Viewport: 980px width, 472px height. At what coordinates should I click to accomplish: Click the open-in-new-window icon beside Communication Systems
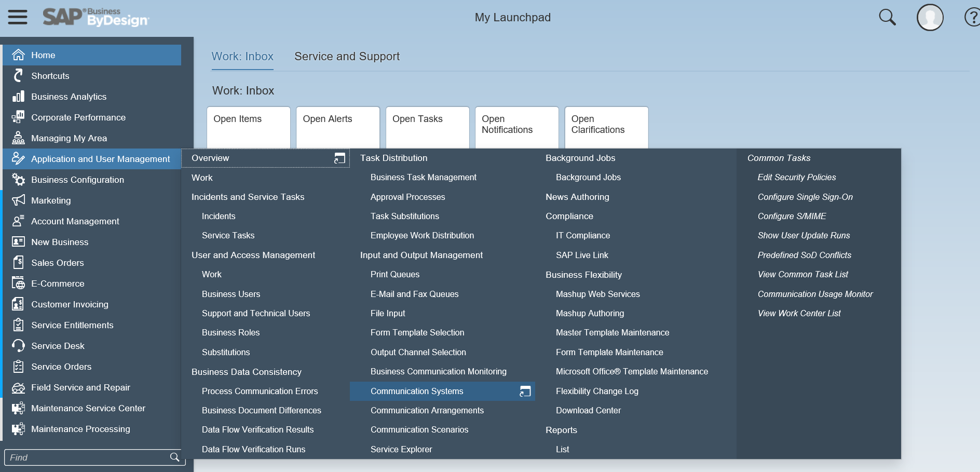pyautogui.click(x=525, y=392)
